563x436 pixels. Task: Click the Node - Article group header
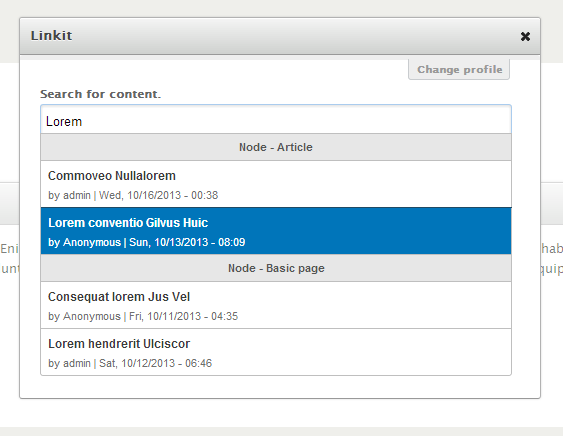tap(276, 147)
